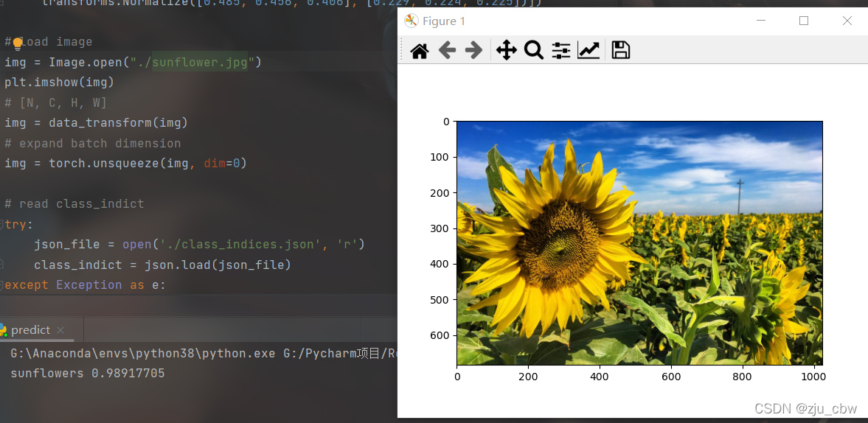Image resolution: width=868 pixels, height=423 pixels.
Task: Click the plt.imshow(img) code line
Action: 59,83
